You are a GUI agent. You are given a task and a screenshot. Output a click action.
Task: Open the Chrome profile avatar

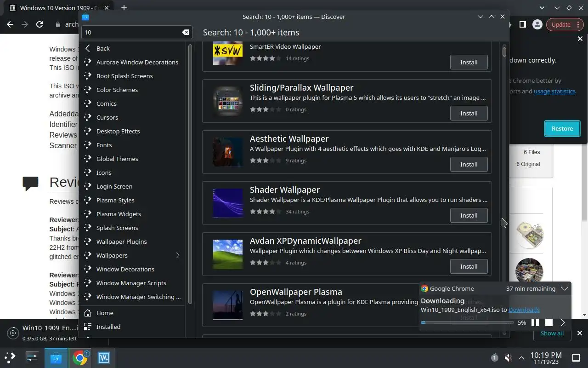tap(537, 24)
